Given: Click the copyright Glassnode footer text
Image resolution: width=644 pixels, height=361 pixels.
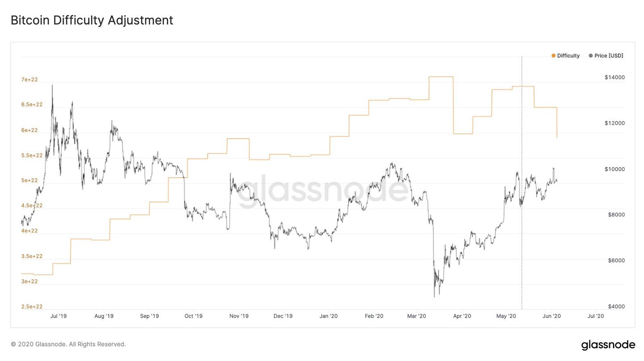Looking at the screenshot, I should 68,344.
